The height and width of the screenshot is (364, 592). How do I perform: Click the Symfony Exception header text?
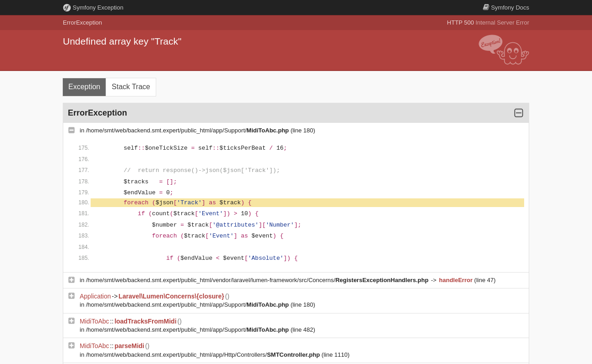tap(98, 8)
